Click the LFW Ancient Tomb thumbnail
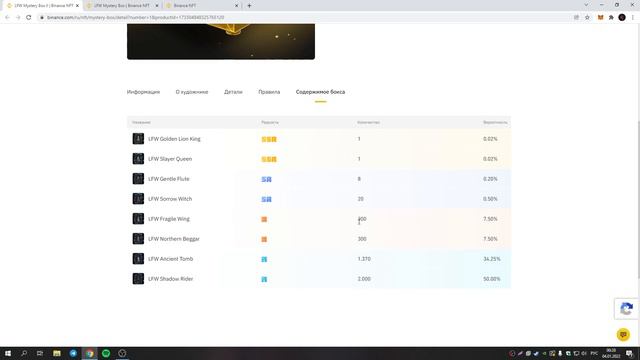Image resolution: width=640 pixels, height=360 pixels. coord(138,259)
